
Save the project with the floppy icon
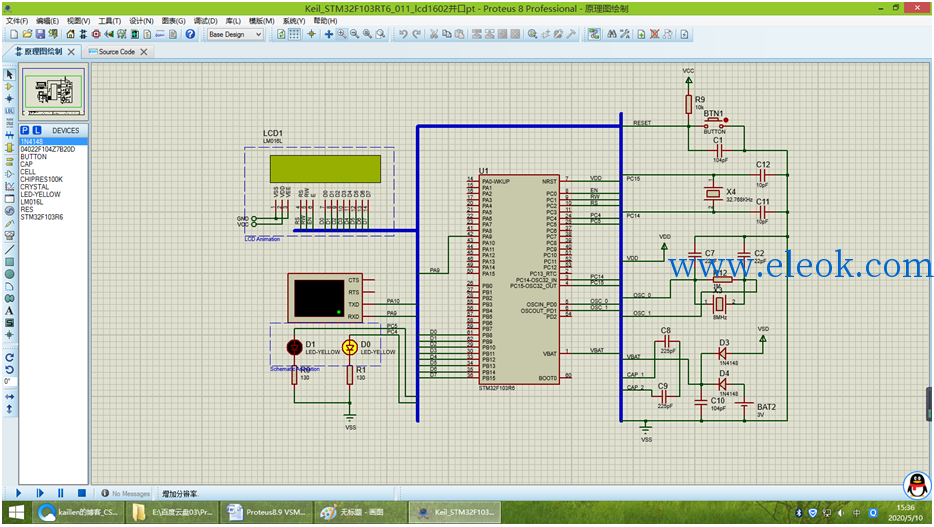pyautogui.click(x=40, y=35)
